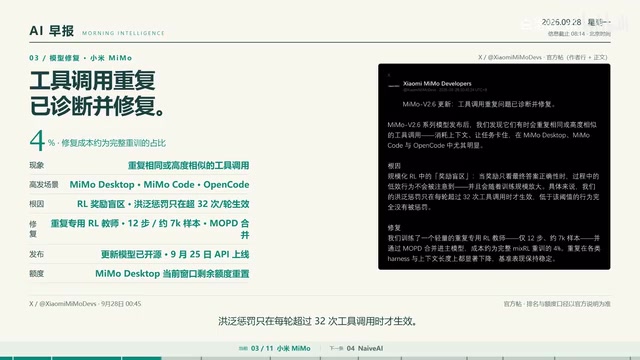Click the value 'RL 奖励盲区 · 洪泛惩罚只在超 32 次/轮生效'
Viewport: 640px width, 360px height.
click(163, 204)
